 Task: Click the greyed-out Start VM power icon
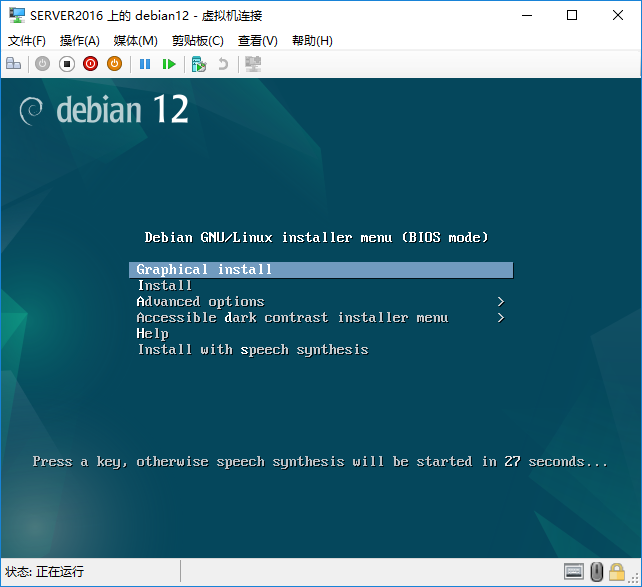click(x=42, y=64)
